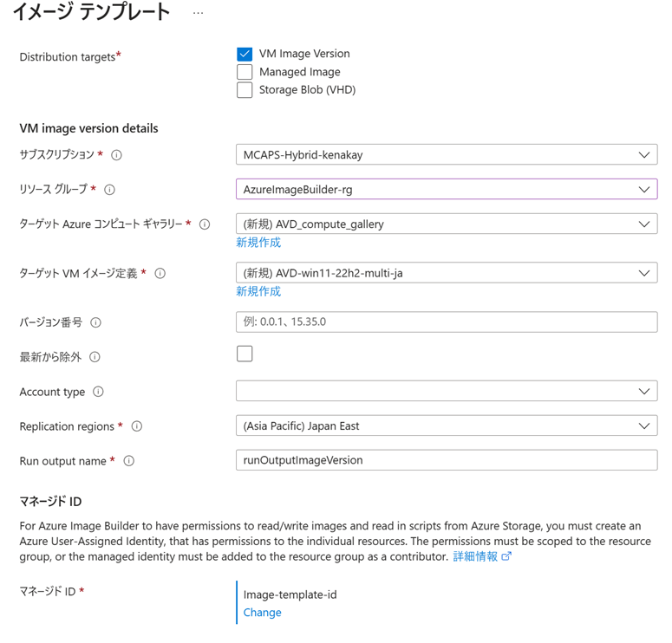This screenshot has width=672, height=643.
Task: Click info icon for ターゲット VM イメージ定義
Action: tap(160, 273)
